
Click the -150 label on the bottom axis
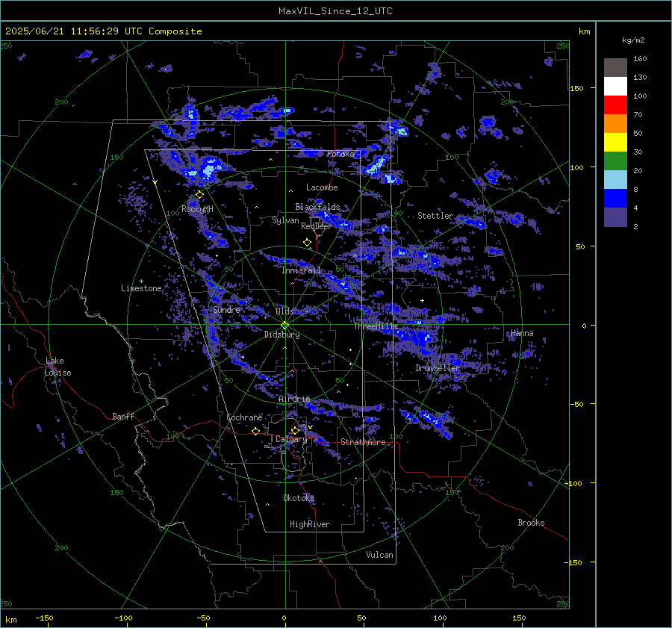click(x=44, y=618)
